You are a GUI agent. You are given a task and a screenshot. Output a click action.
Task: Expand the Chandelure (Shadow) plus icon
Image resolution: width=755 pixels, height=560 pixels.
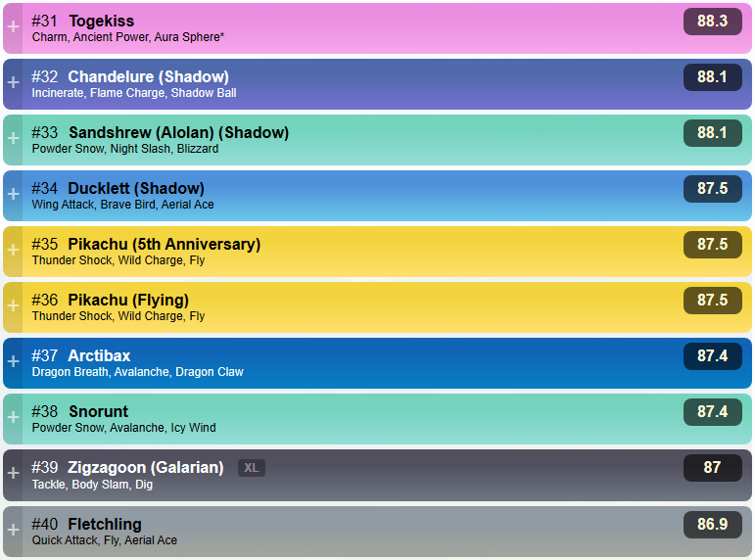14,83
